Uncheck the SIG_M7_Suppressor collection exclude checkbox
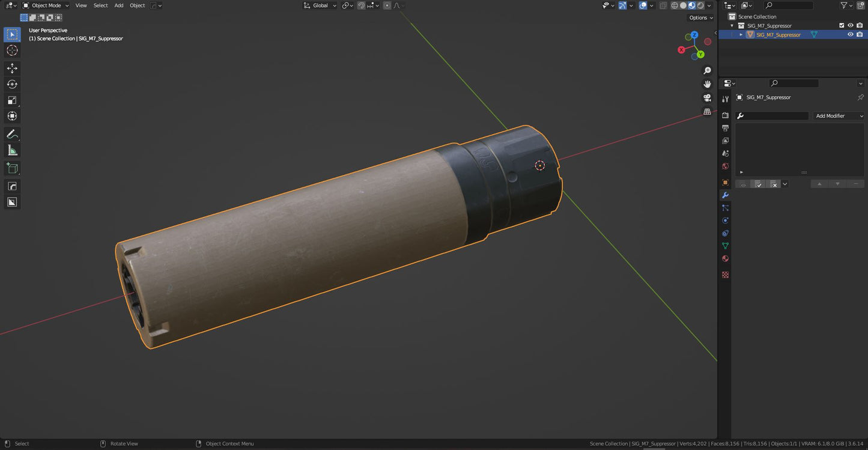Viewport: 868px width, 450px height. 842,26
